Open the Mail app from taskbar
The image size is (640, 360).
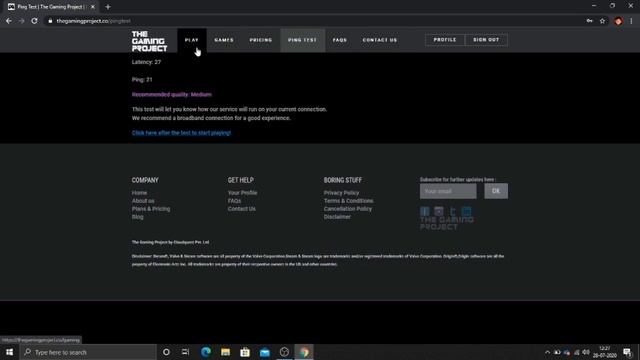click(264, 352)
